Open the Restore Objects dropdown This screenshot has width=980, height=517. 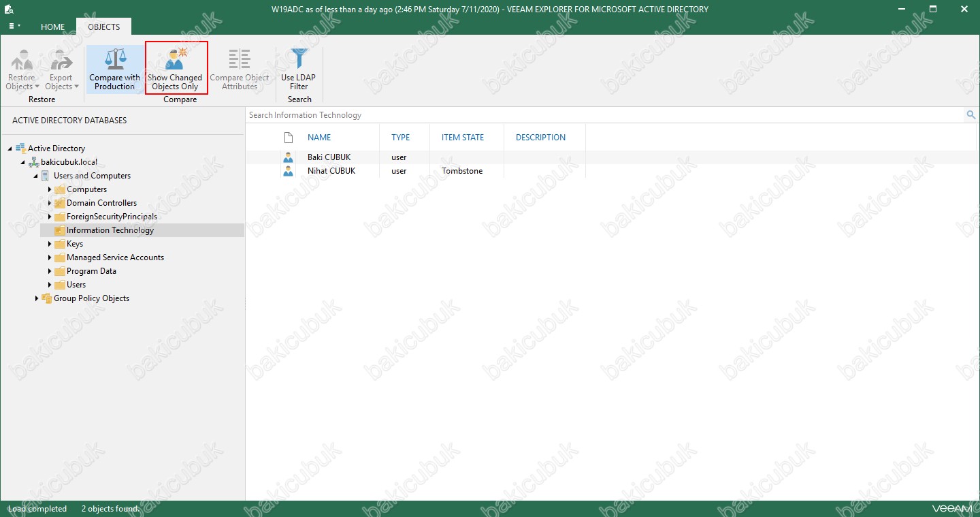[x=22, y=70]
